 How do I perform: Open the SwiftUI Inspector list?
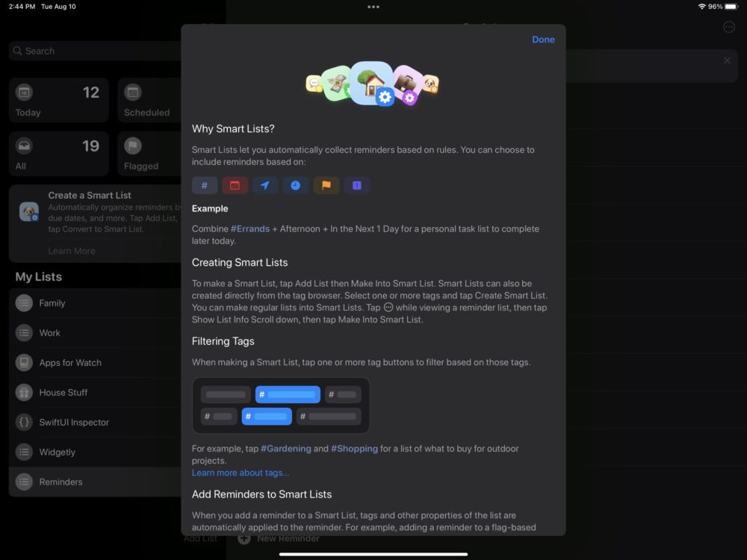74,423
